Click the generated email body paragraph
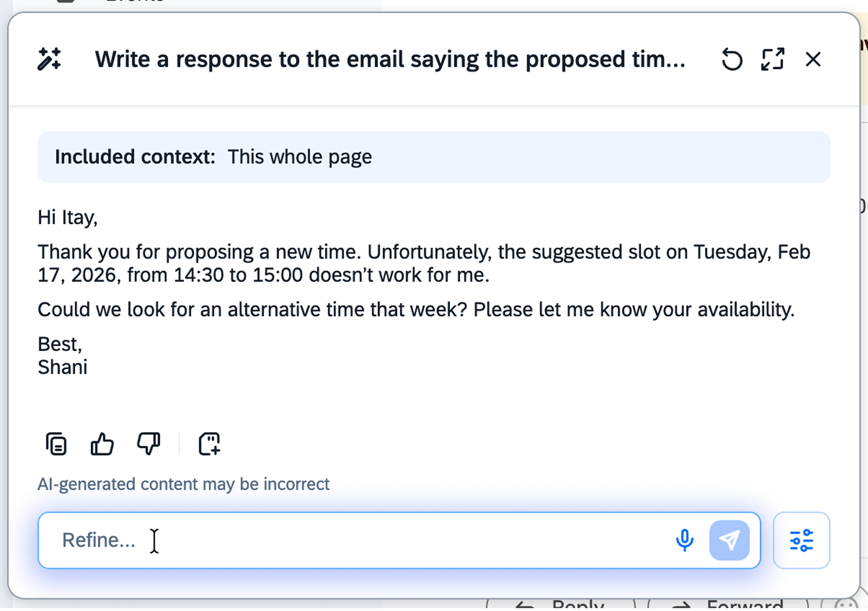Viewport: 868px width, 611px height. pos(424,263)
